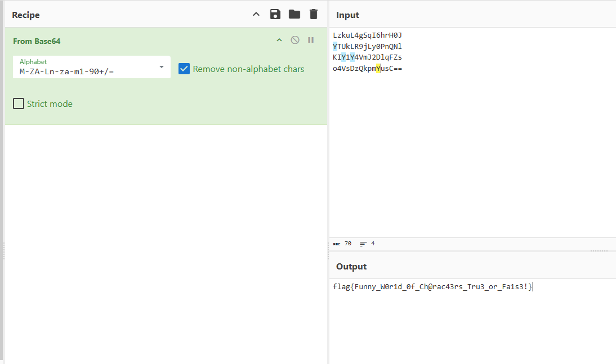The height and width of the screenshot is (364, 616).
Task: Disable the From Base64 operation
Action: 295,41
